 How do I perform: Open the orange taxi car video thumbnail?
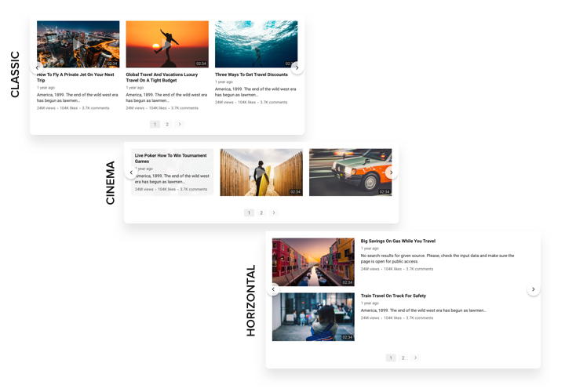pyautogui.click(x=350, y=172)
